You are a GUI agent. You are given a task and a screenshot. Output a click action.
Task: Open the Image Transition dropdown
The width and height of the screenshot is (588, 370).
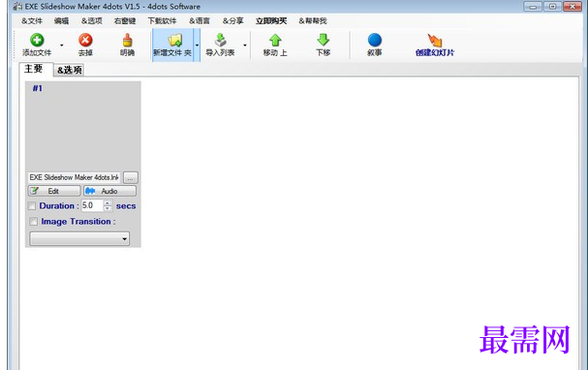(79, 239)
